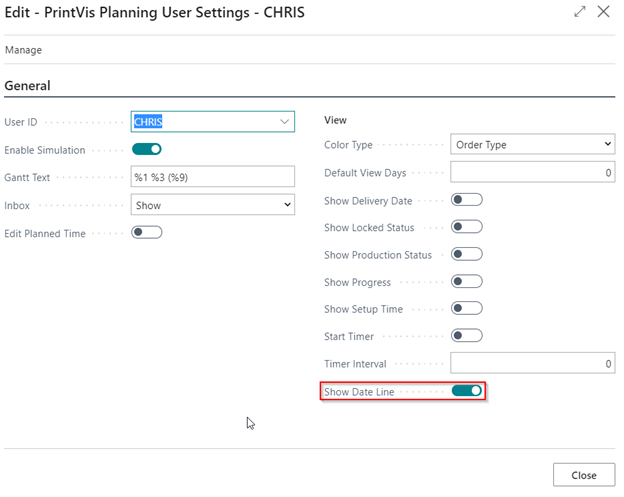Click the Default View Days field
The height and width of the screenshot is (497, 624).
532,172
